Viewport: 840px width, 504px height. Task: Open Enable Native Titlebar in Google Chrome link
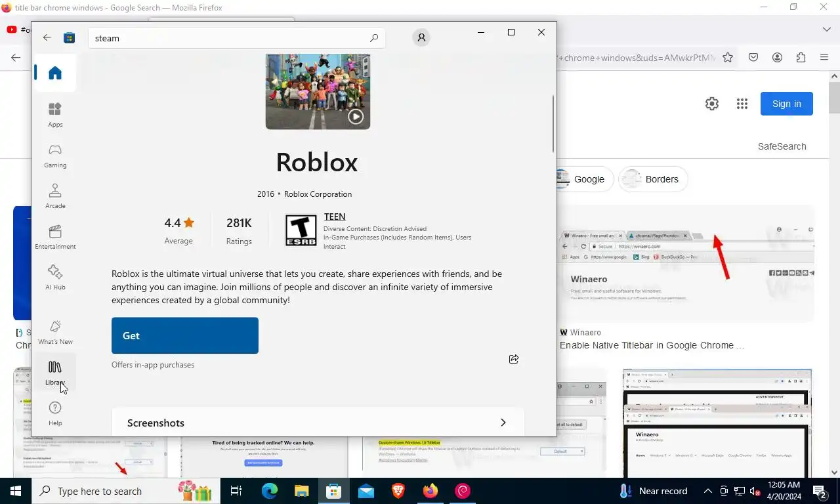click(x=652, y=345)
